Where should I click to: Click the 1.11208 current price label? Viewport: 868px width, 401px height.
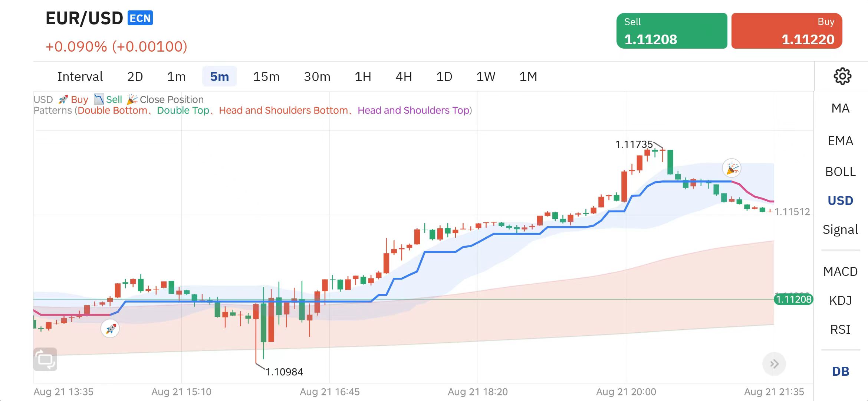pos(793,299)
